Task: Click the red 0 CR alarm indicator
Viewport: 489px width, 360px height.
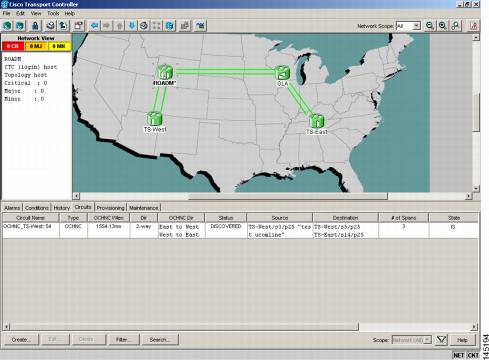Action: 13,46
